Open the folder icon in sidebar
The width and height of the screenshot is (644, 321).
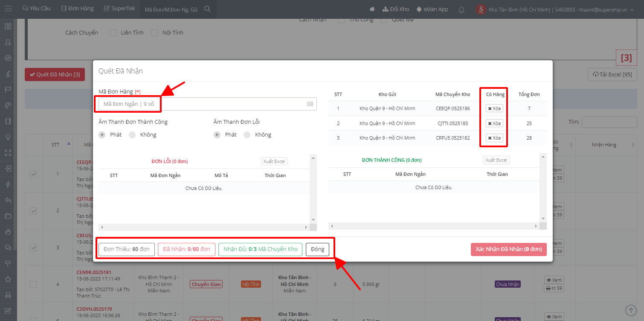click(x=8, y=216)
